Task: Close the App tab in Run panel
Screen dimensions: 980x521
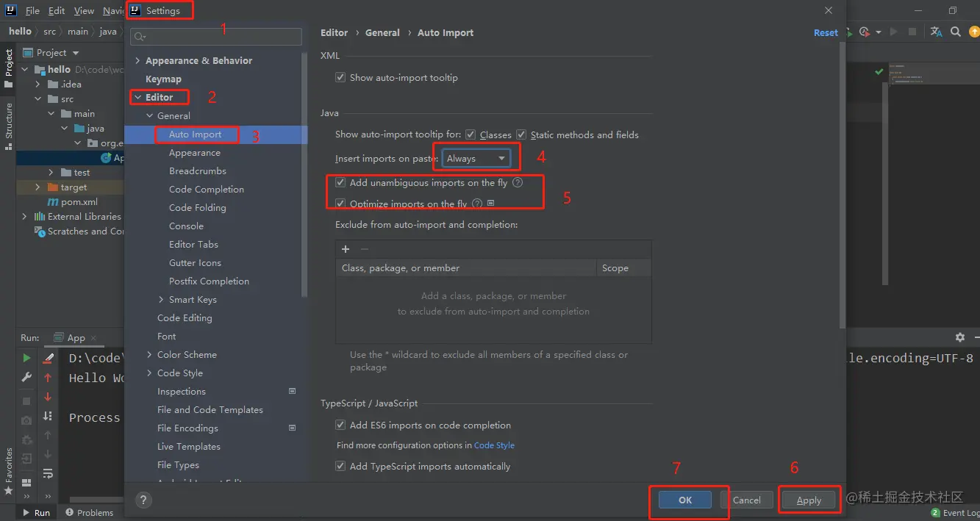Action: [94, 338]
